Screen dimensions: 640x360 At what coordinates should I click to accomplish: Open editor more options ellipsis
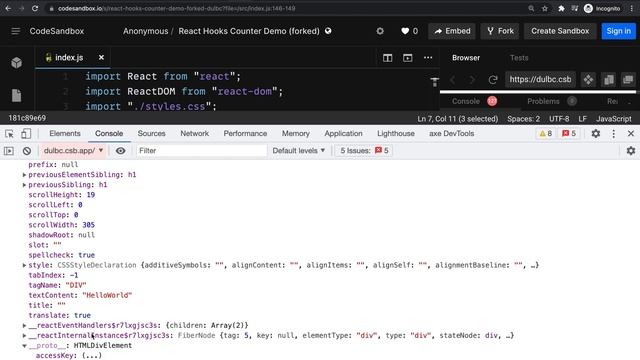pos(428,58)
